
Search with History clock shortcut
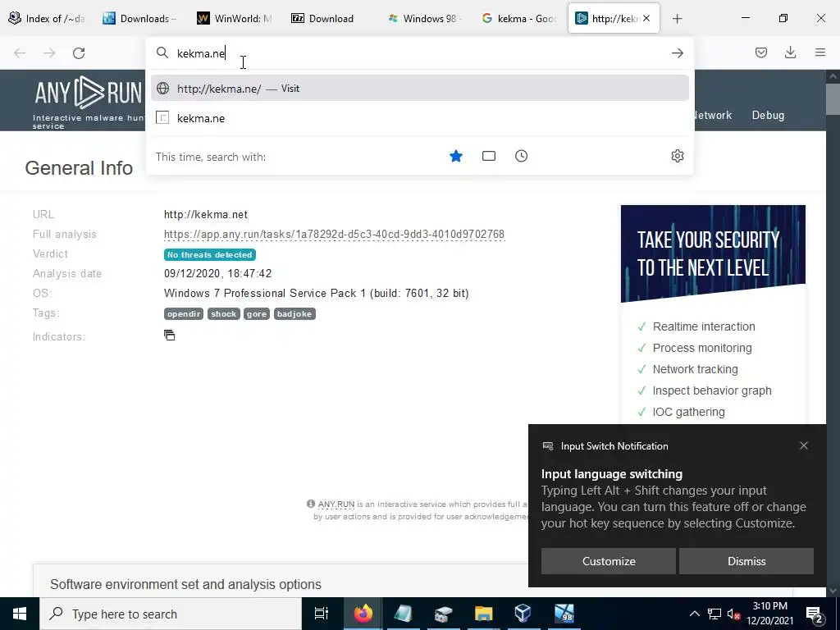pyautogui.click(x=521, y=156)
